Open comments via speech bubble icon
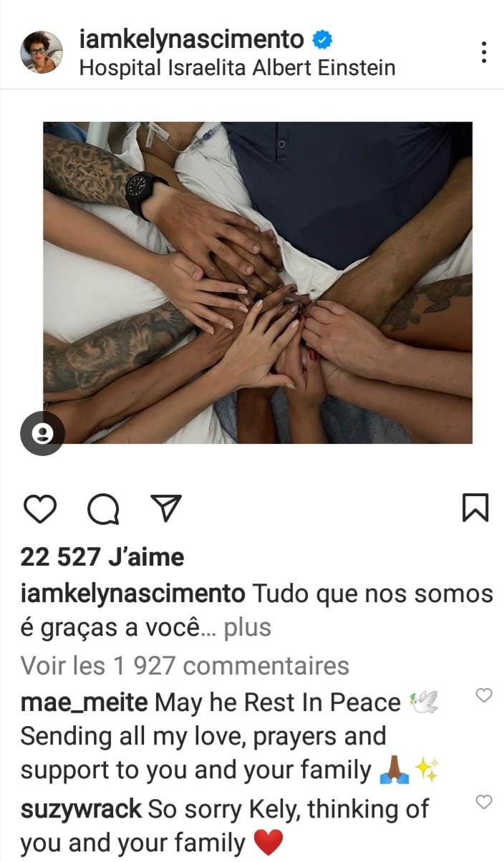The height and width of the screenshot is (862, 504). [x=104, y=508]
